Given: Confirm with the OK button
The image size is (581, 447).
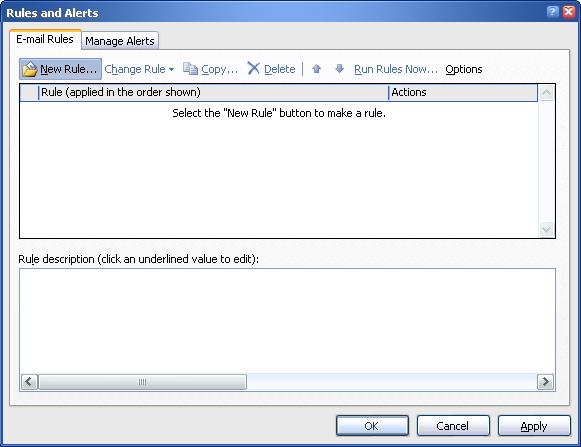Looking at the screenshot, I should 372,426.
